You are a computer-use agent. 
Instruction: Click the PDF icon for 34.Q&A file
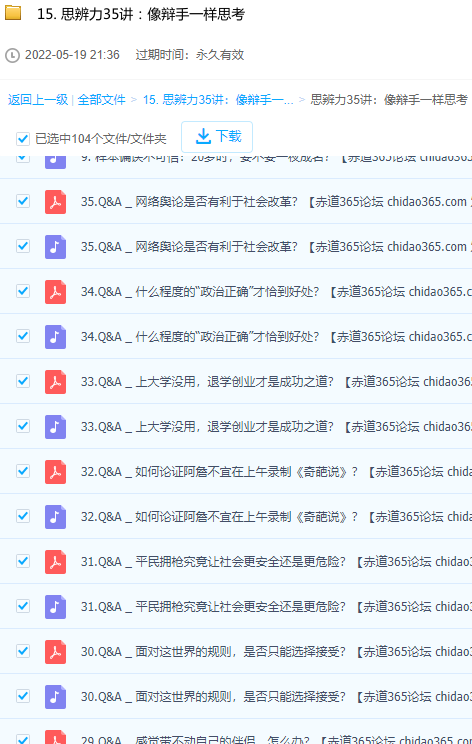click(x=56, y=292)
